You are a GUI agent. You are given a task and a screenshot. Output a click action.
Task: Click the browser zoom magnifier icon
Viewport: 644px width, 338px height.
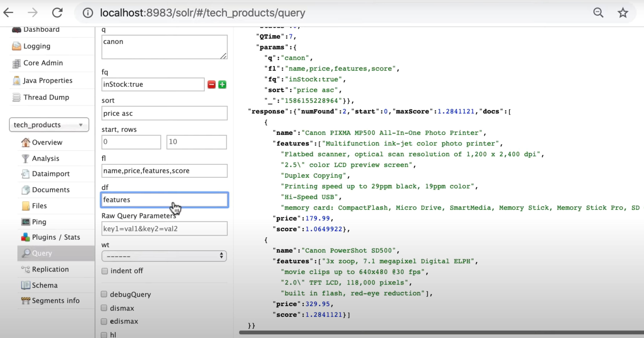click(598, 13)
